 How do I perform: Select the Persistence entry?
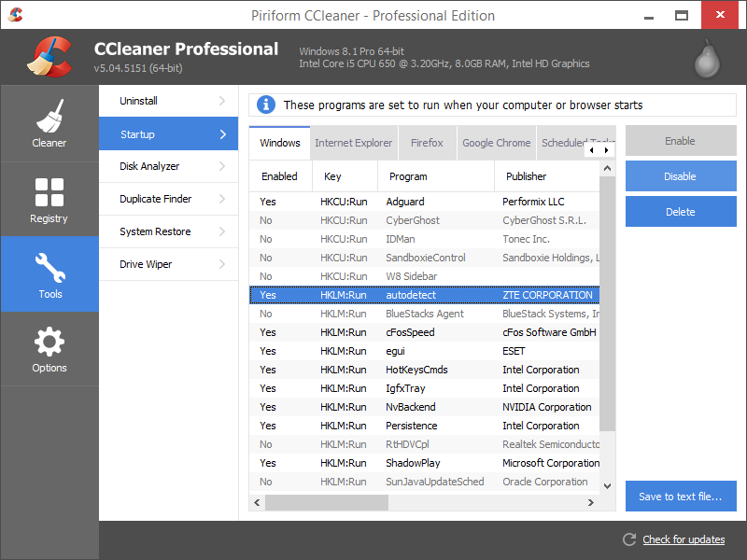424,426
